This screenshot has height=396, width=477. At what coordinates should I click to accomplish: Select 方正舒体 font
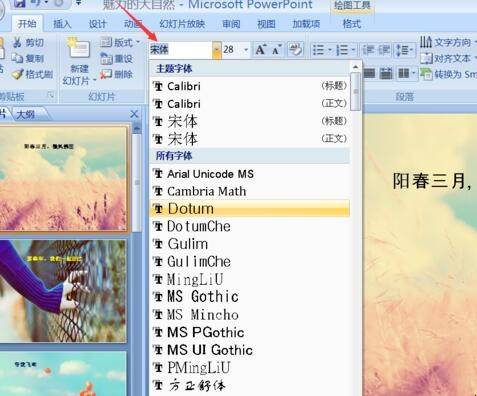tap(249, 386)
